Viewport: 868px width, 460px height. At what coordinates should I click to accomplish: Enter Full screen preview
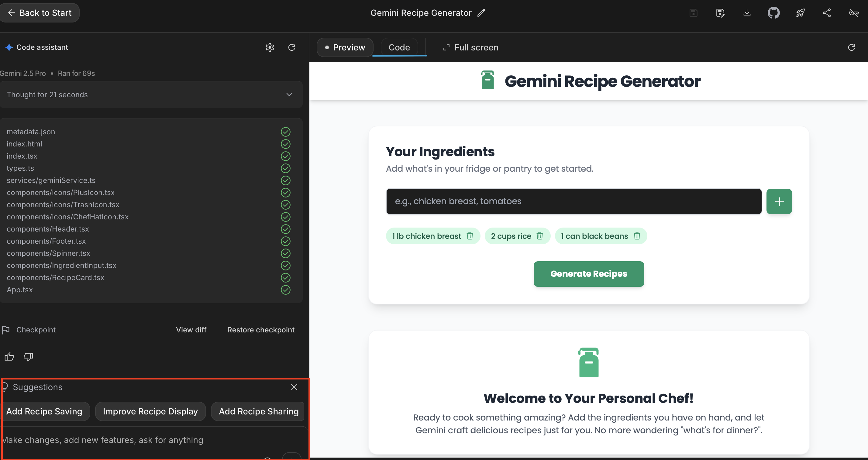[x=470, y=47]
